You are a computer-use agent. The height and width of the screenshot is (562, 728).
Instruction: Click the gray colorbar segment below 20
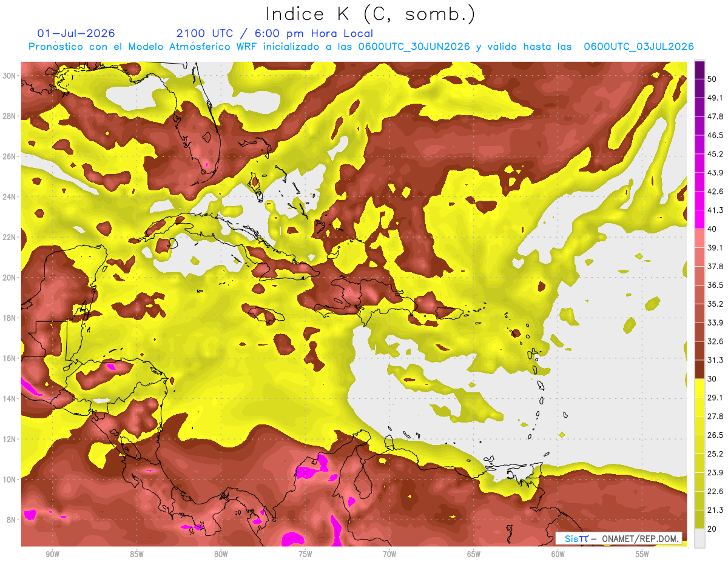pyautogui.click(x=699, y=539)
